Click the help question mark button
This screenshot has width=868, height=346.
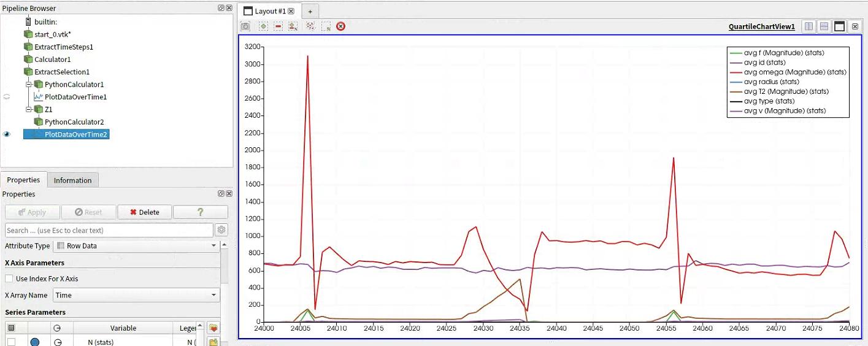click(201, 212)
